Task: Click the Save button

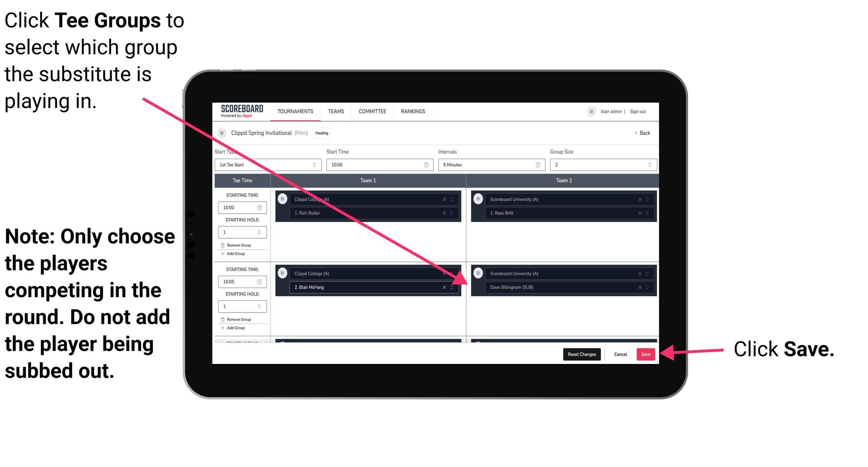Action: click(x=645, y=354)
